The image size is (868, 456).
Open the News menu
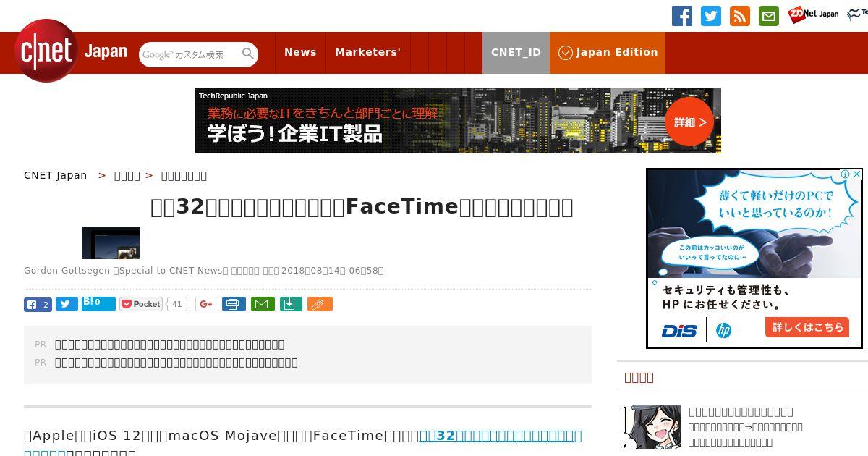pyautogui.click(x=300, y=52)
